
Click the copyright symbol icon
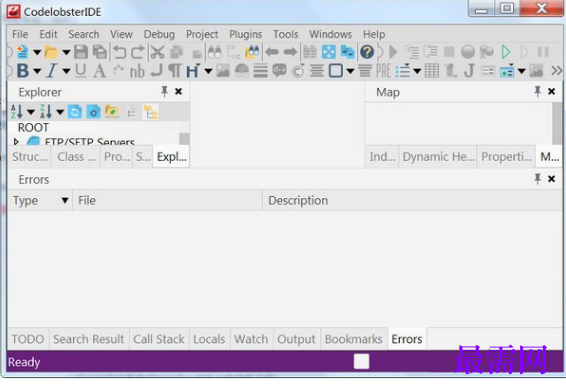coord(298,71)
